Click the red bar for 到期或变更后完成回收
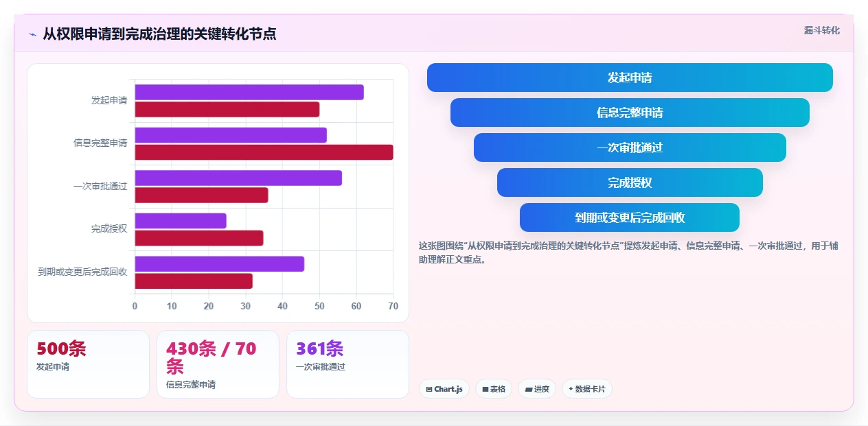Image resolution: width=868 pixels, height=426 pixels. point(194,281)
